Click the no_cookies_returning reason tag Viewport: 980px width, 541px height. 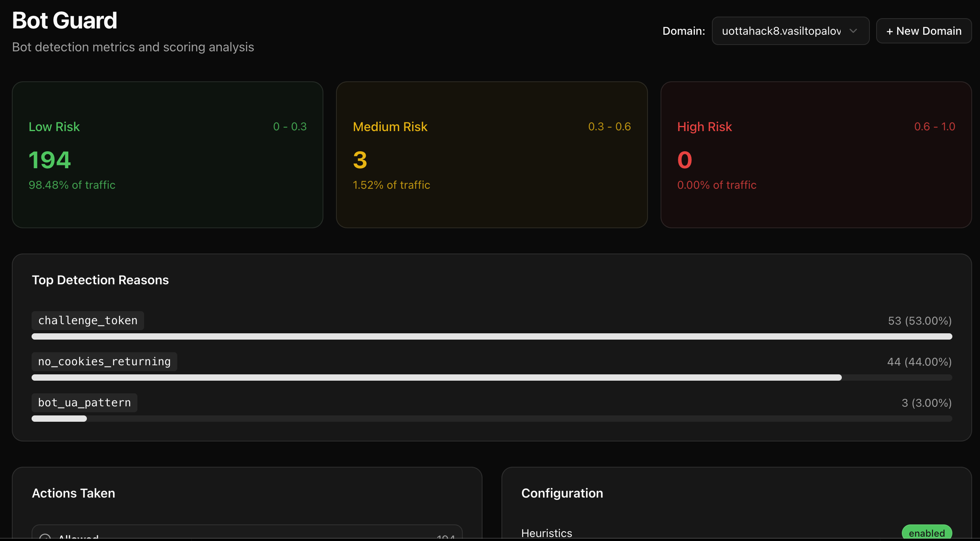coord(104,361)
